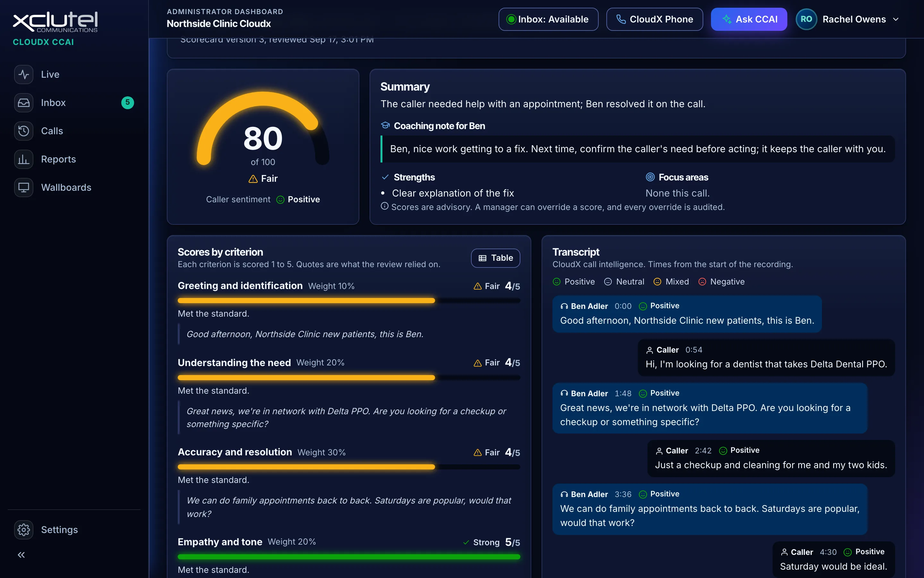Click the Ben Adler 3:36 transcript message
Image resolution: width=924 pixels, height=578 pixels.
coord(710,509)
